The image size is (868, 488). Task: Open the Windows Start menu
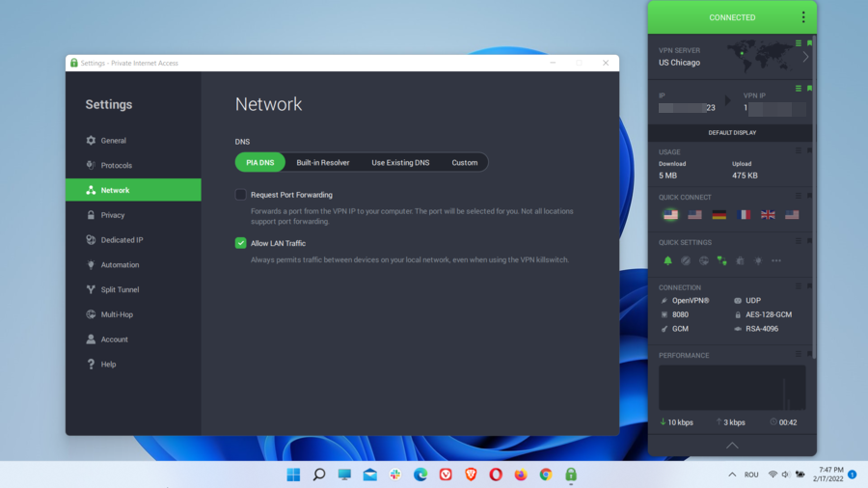pos(293,474)
